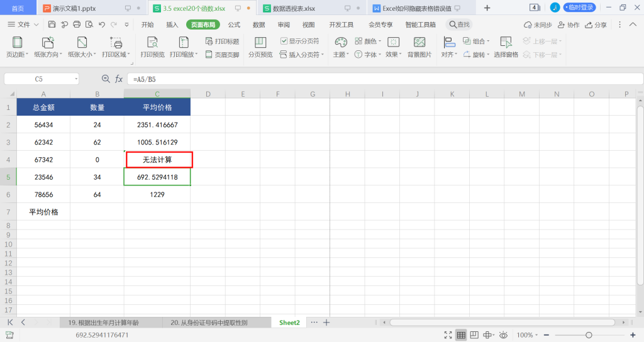The height and width of the screenshot is (342, 644).
Task: Save the workbook with the toolbar save icon
Action: pyautogui.click(x=52, y=25)
